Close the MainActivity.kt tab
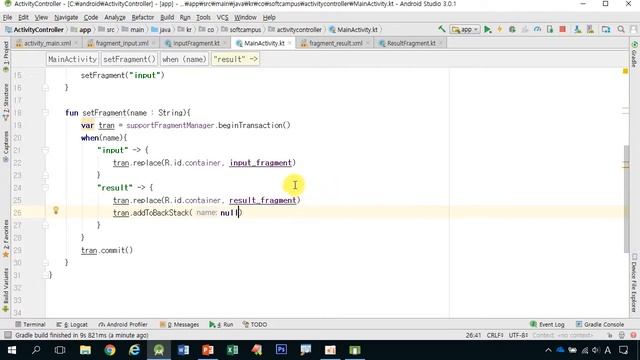 [x=289, y=43]
